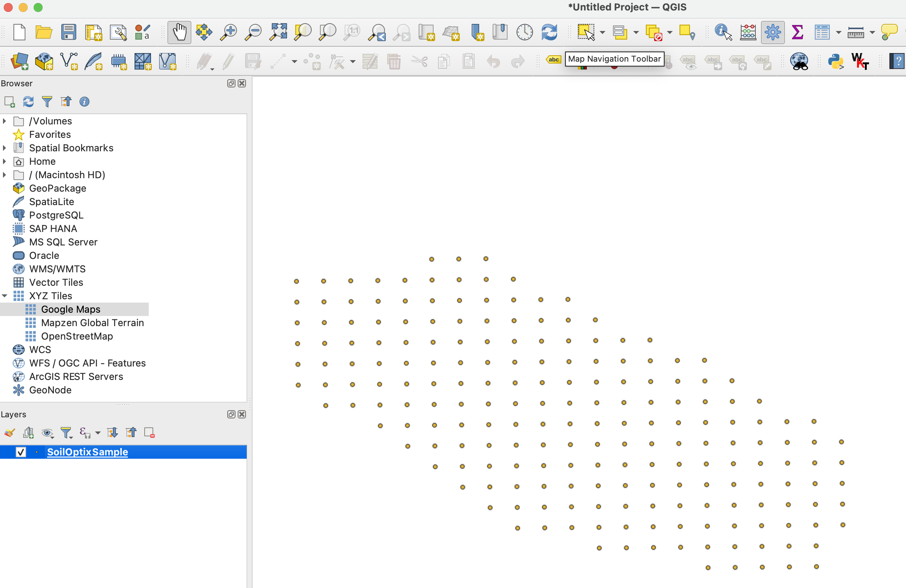
Task: Toggle the layer labeling abc button
Action: tap(554, 59)
